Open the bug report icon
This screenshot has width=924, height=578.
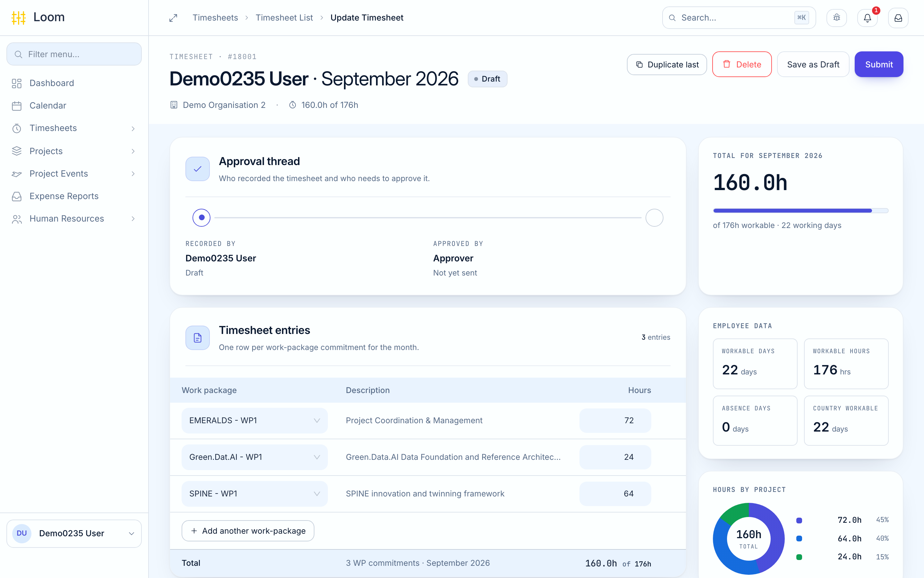(x=836, y=18)
